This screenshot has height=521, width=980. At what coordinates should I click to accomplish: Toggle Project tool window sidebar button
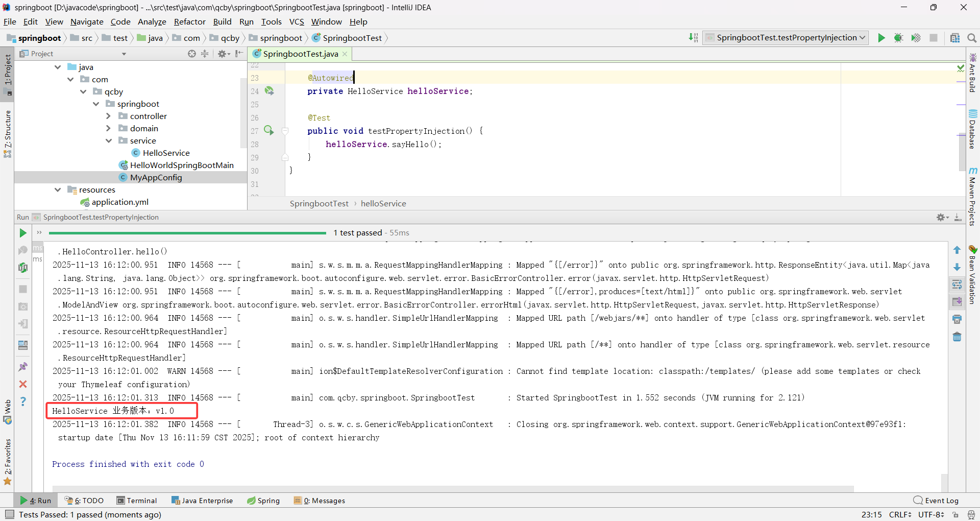pyautogui.click(x=8, y=75)
